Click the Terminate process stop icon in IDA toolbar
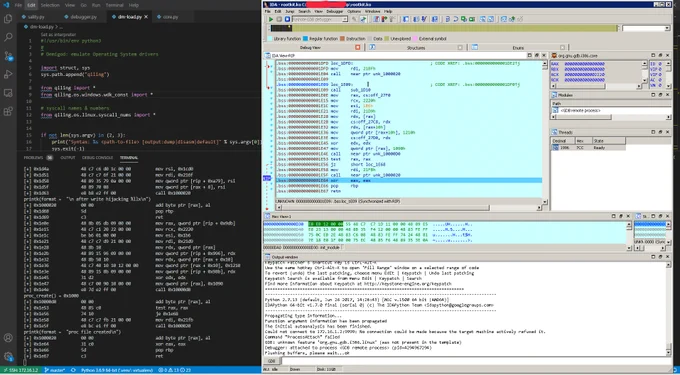Viewport: 680px width, 375px height. [287, 19]
